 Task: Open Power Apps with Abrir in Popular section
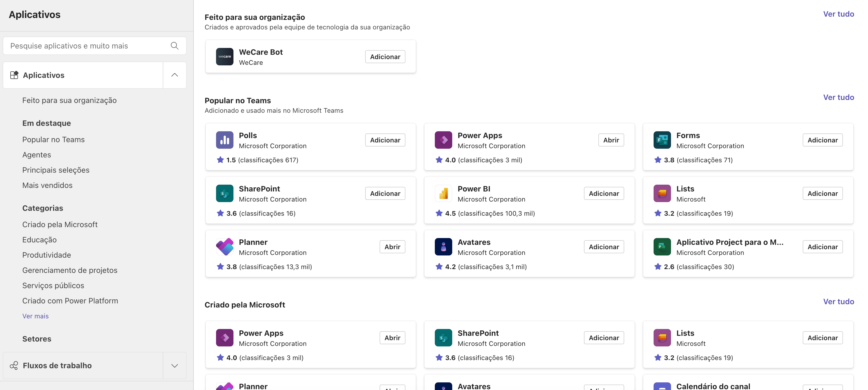click(x=611, y=140)
